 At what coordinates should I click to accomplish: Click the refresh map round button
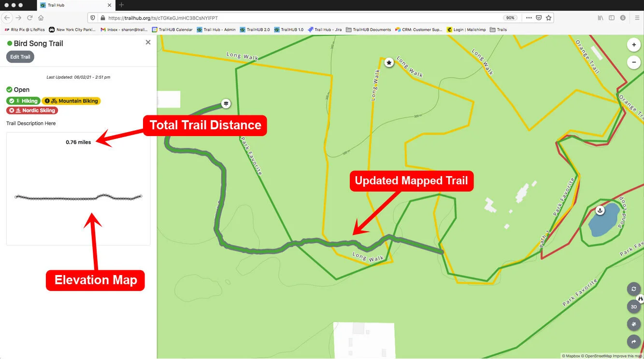tap(633, 289)
